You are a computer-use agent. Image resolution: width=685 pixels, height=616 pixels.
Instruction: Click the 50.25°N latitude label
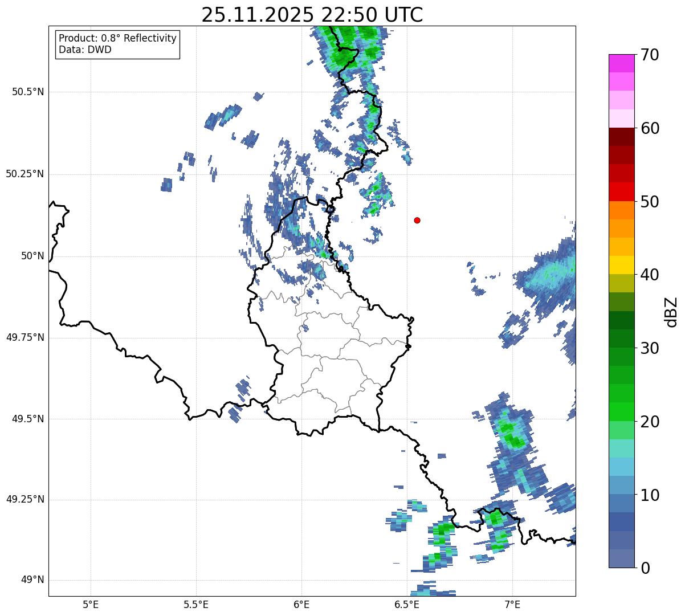coord(25,174)
